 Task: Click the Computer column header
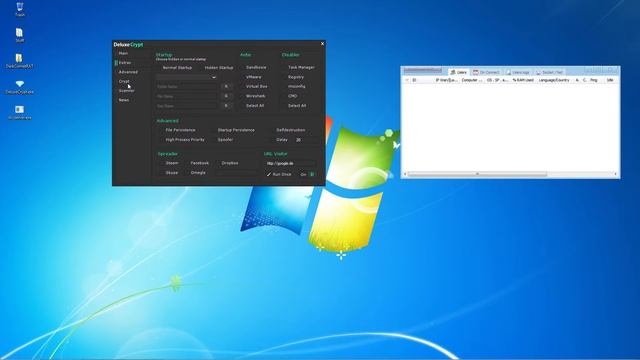click(472, 80)
